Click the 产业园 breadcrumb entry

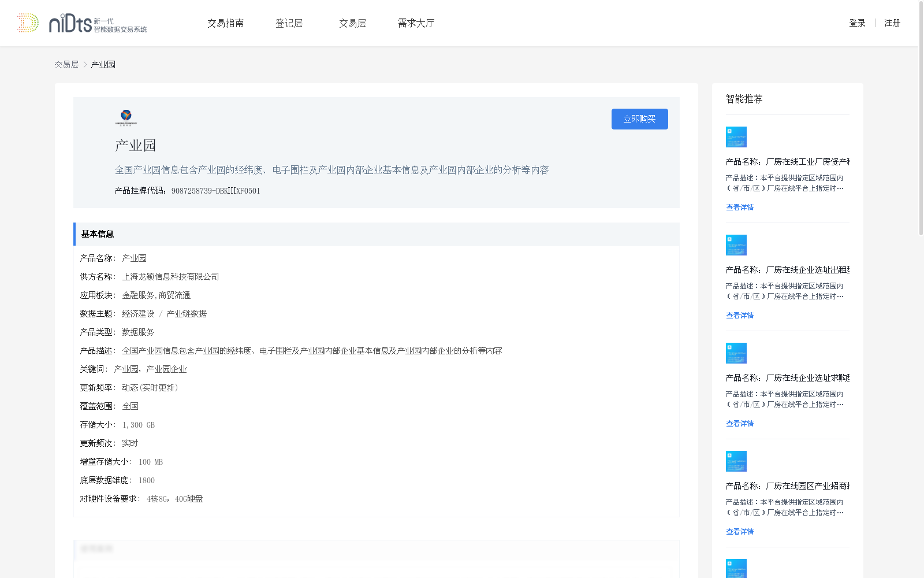click(103, 65)
